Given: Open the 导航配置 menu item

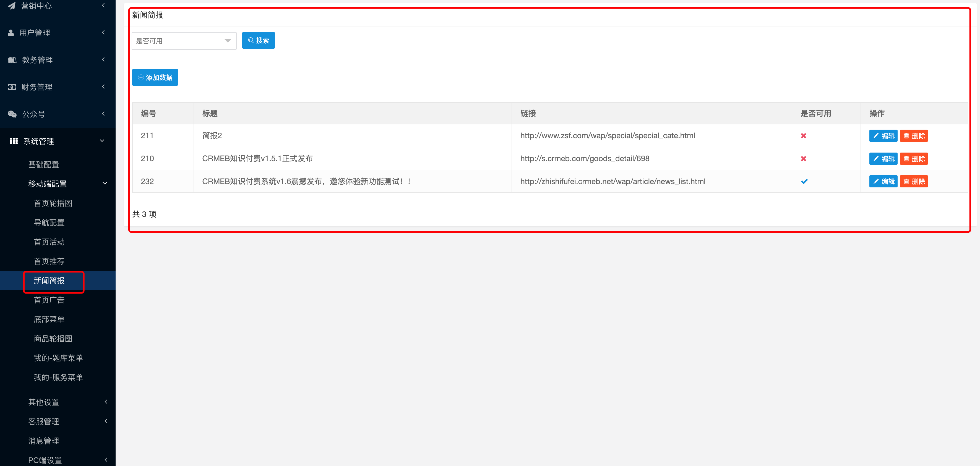Looking at the screenshot, I should click(x=49, y=222).
